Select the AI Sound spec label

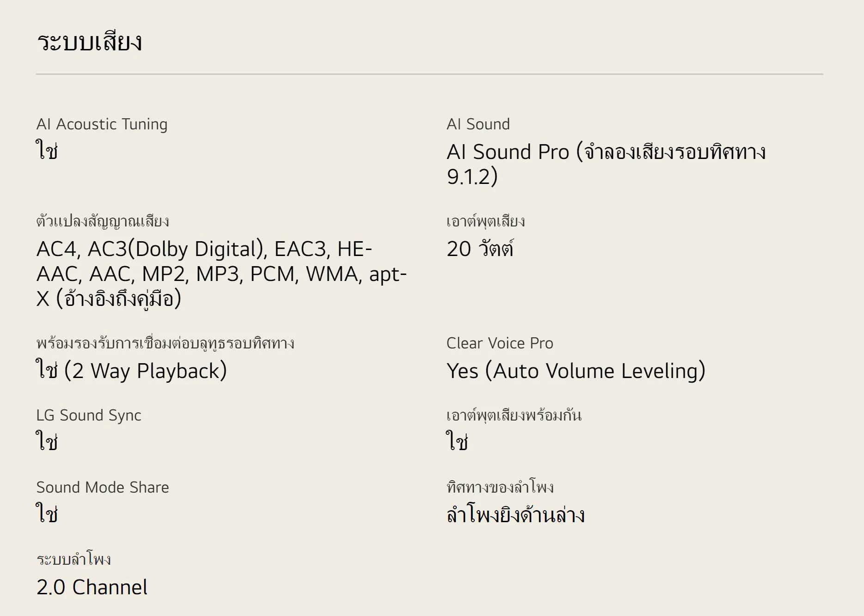click(x=478, y=124)
